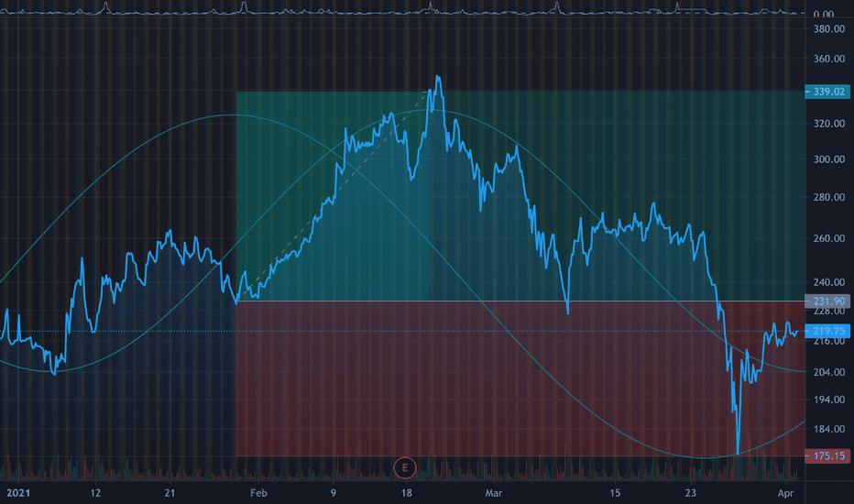854x504 pixels.
Task: Click the 380.00 price axis label
Action: pos(829,29)
